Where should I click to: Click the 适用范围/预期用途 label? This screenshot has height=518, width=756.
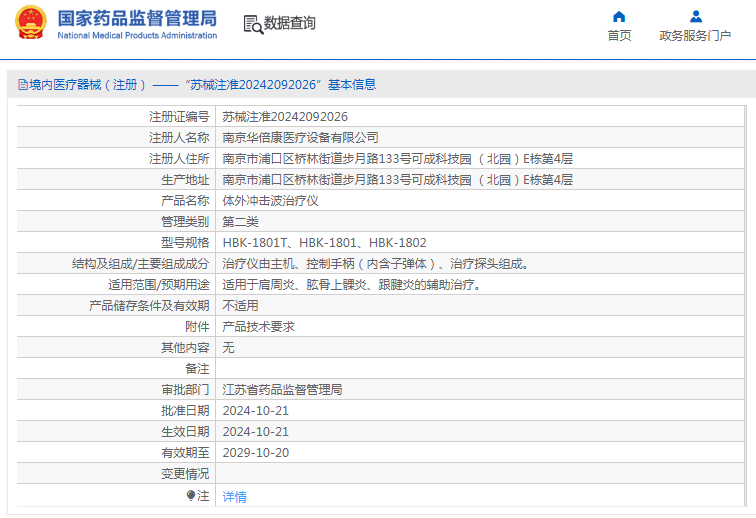[159, 285]
